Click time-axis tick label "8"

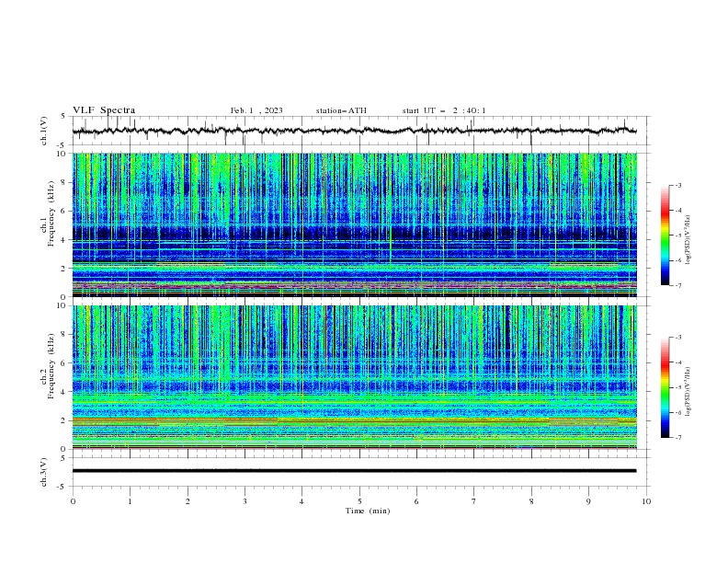tap(531, 501)
